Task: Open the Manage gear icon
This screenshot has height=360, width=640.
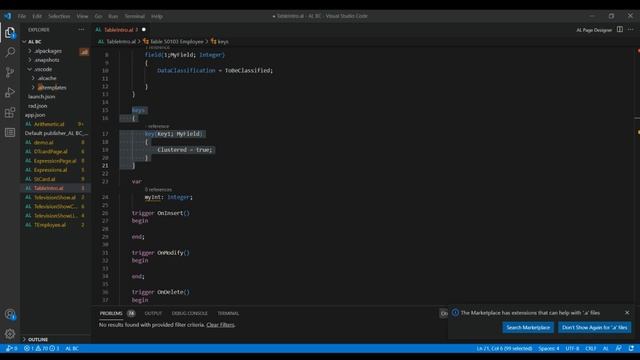Action: click(x=10, y=334)
